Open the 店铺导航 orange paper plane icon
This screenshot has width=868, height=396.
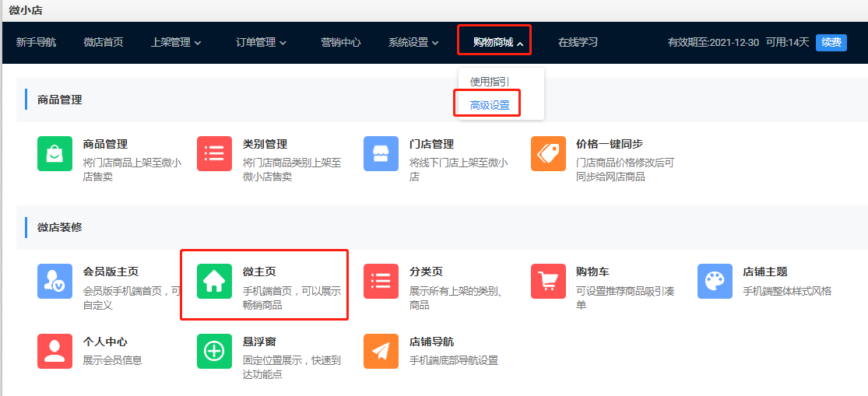(381, 351)
